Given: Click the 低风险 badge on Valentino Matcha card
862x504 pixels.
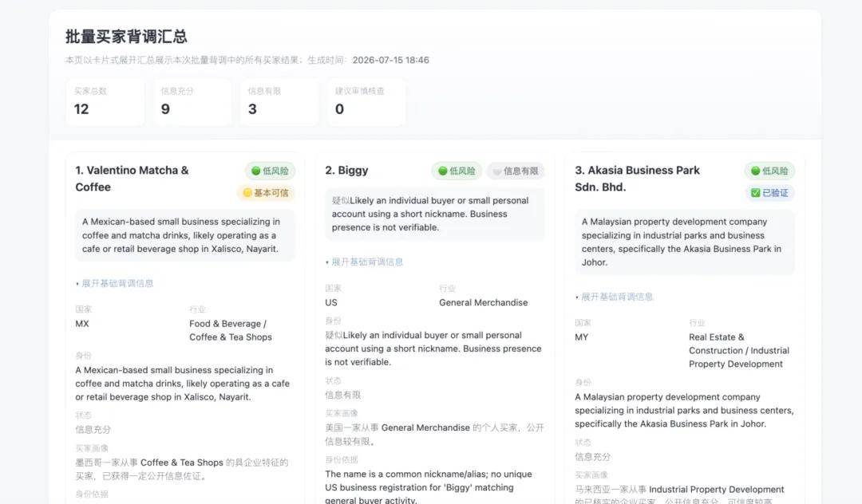Looking at the screenshot, I should [270, 171].
